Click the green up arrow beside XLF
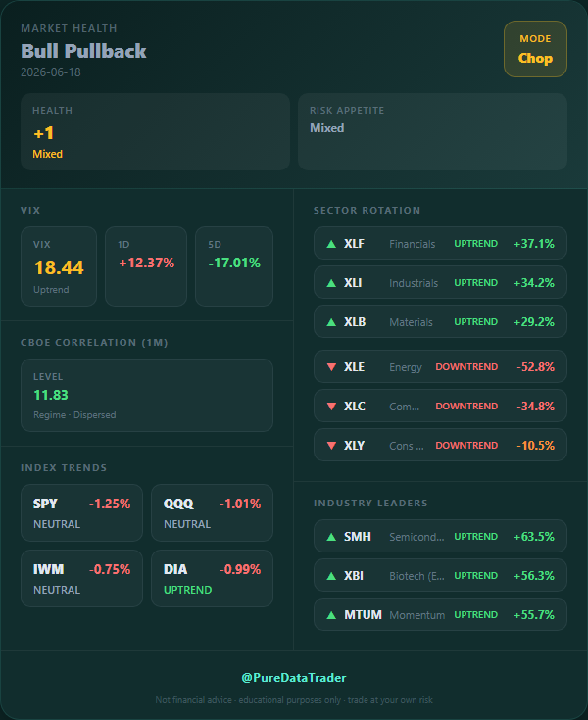The height and width of the screenshot is (720, 588). (x=331, y=244)
